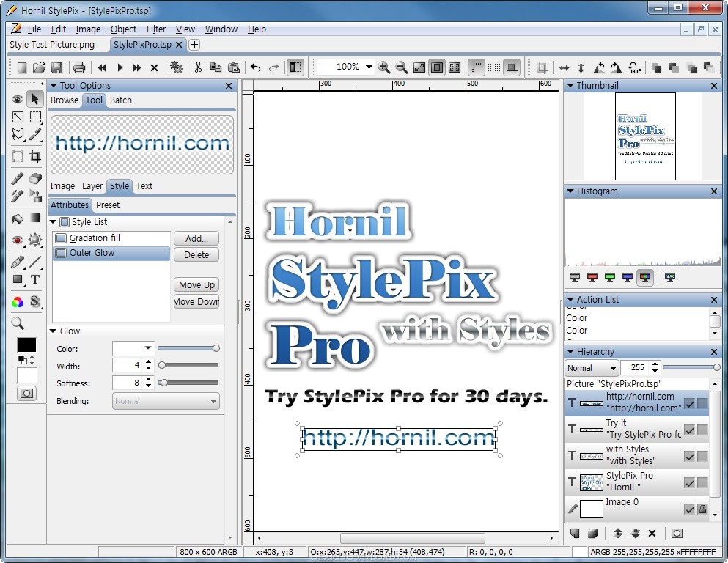Viewport: 728px width, 563px height.
Task: Click the Zoom in magnifier icon
Action: tap(384, 67)
